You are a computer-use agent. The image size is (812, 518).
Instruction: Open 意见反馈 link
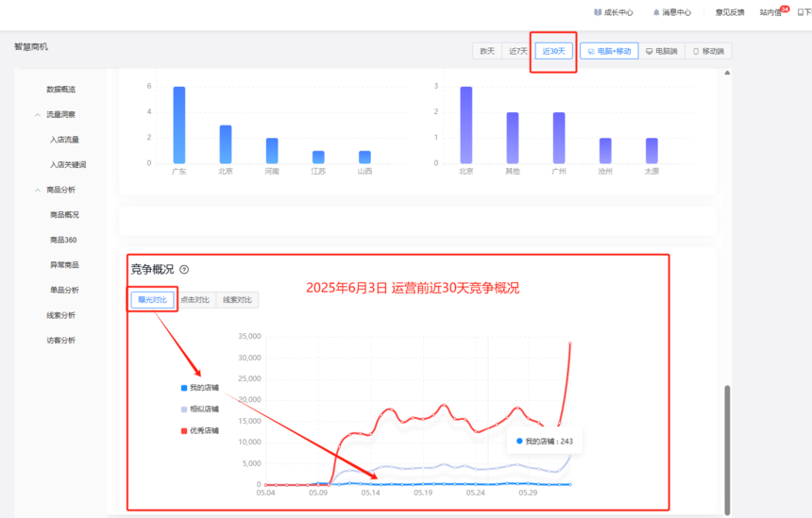pos(730,12)
